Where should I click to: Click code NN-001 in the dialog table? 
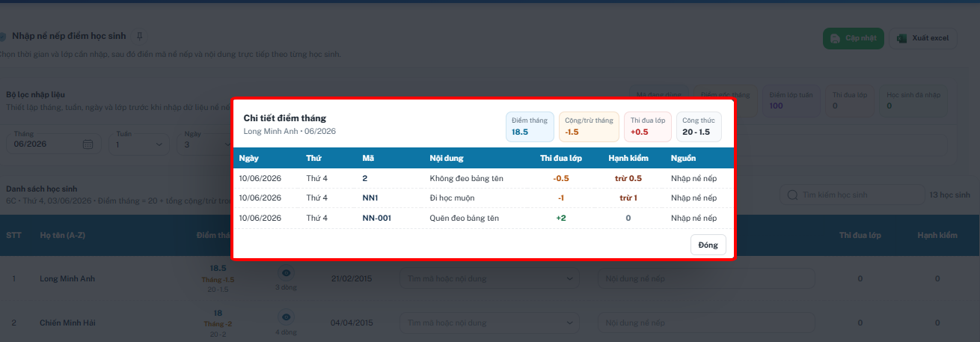(x=376, y=218)
